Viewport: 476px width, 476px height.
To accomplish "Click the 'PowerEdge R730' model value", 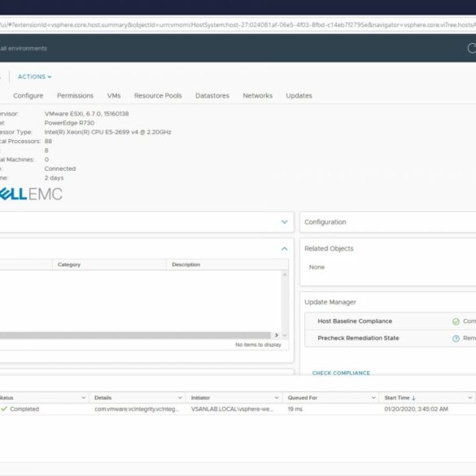I will pyautogui.click(x=69, y=123).
